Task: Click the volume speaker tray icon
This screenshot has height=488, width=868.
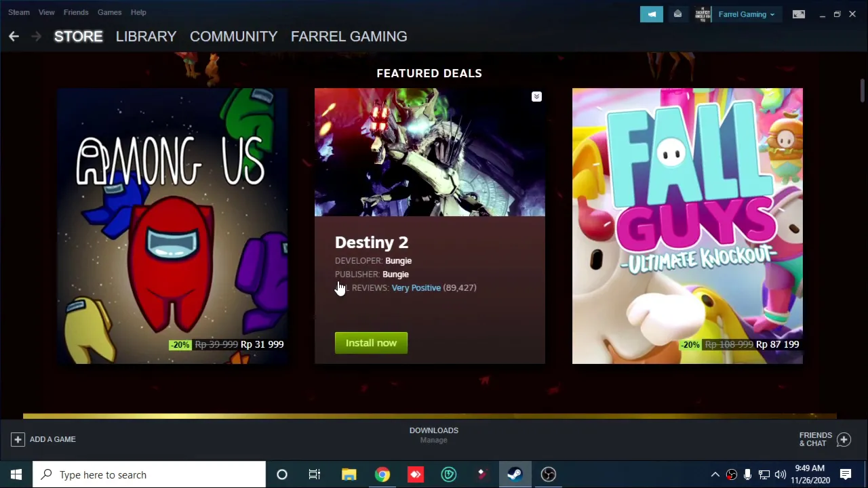Action: coord(780,474)
